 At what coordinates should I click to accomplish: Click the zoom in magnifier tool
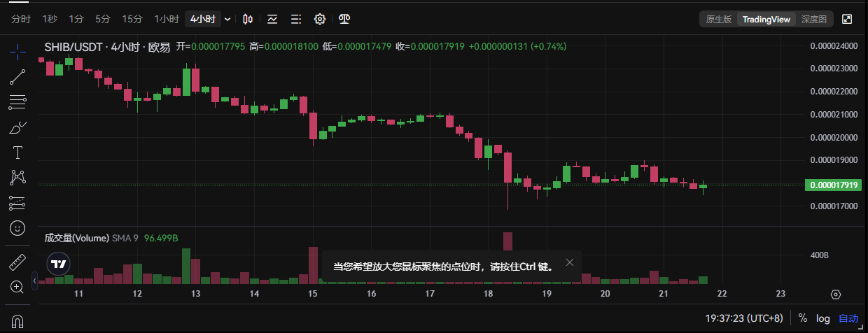point(17,287)
